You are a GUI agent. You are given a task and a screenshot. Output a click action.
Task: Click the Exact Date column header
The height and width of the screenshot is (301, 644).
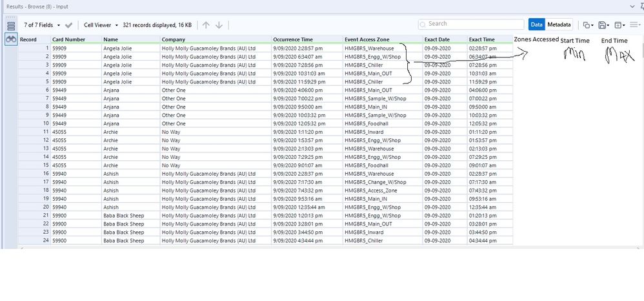click(445, 39)
